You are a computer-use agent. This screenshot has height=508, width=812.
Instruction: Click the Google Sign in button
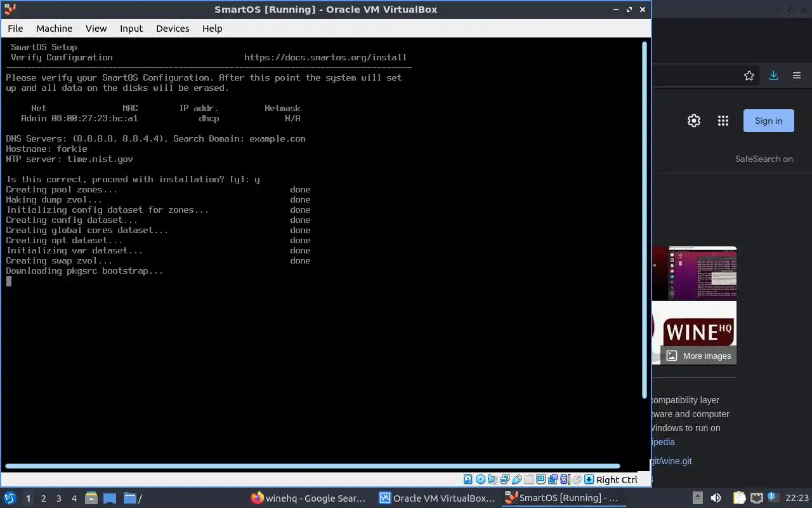(x=768, y=121)
